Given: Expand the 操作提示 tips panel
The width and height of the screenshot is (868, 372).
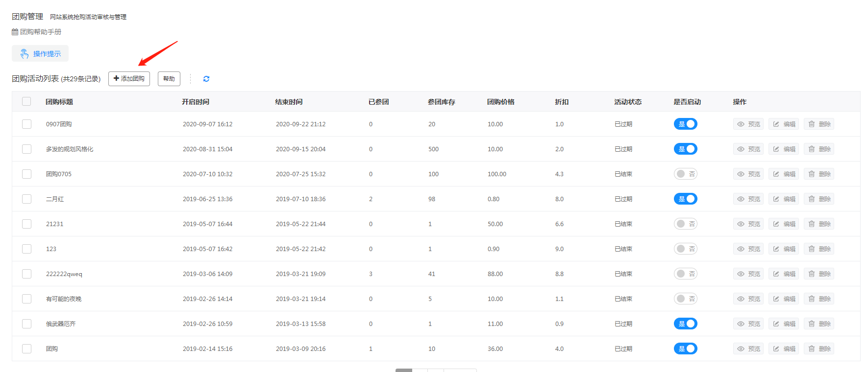Looking at the screenshot, I should (x=40, y=54).
